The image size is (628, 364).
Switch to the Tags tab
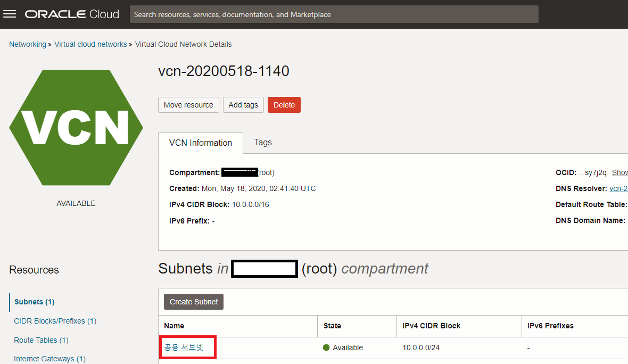[x=262, y=143]
